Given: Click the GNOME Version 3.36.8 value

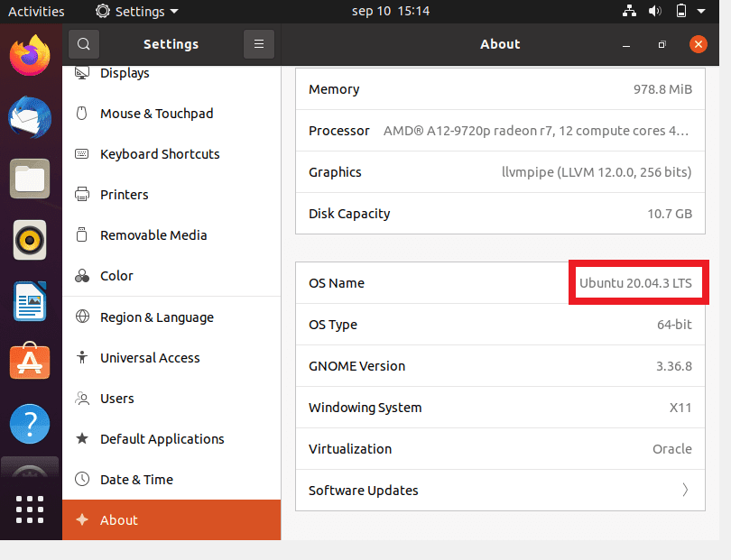Looking at the screenshot, I should 674,366.
